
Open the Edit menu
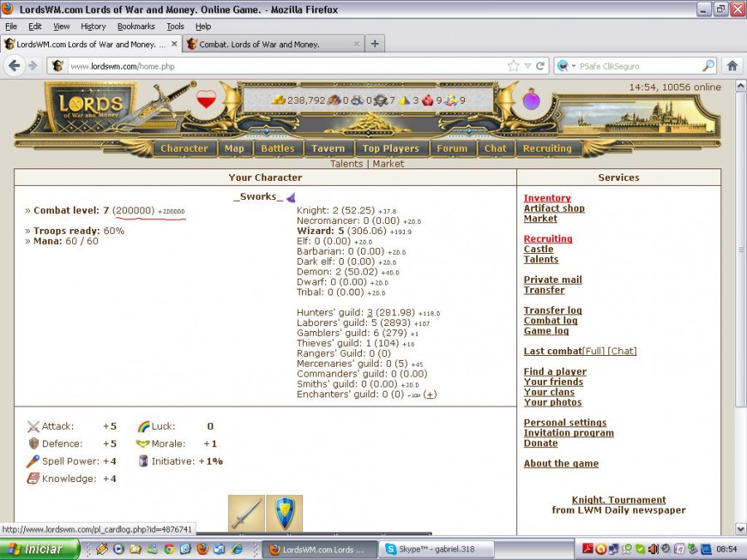point(35,27)
